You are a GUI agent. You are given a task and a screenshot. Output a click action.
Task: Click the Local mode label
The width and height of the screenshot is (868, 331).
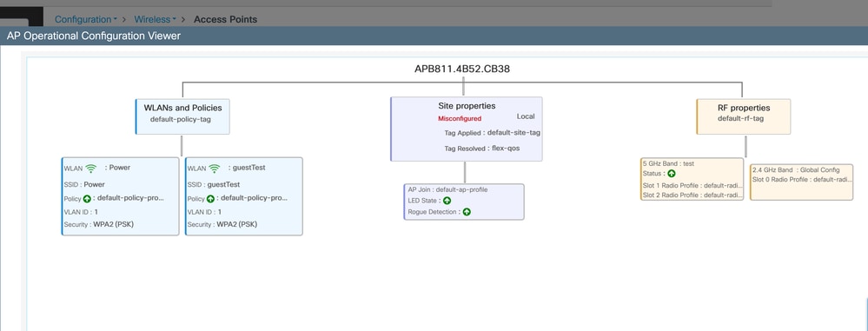coord(526,116)
